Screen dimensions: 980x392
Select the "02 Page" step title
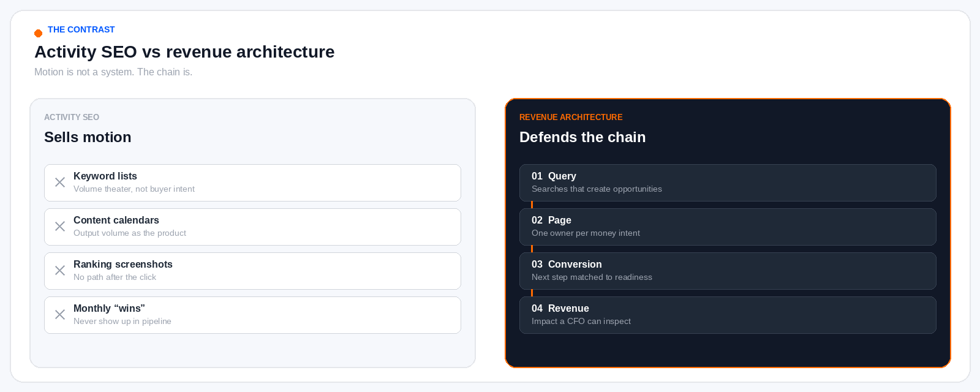click(x=551, y=220)
